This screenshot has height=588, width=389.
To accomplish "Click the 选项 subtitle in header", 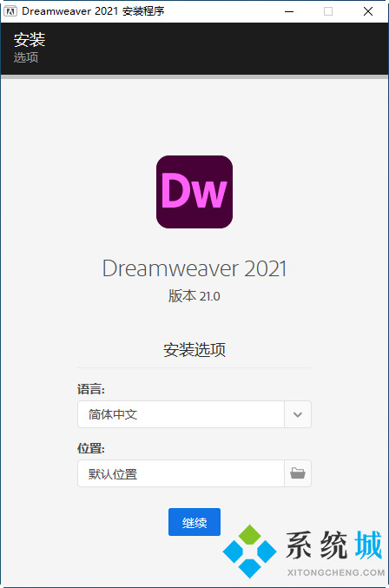I will click(26, 57).
